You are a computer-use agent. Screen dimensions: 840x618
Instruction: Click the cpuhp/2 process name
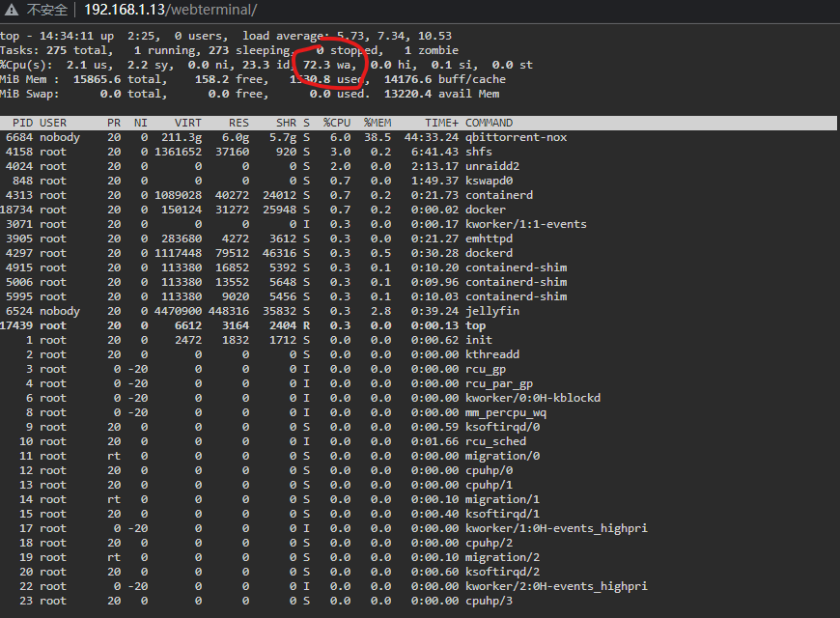489,543
